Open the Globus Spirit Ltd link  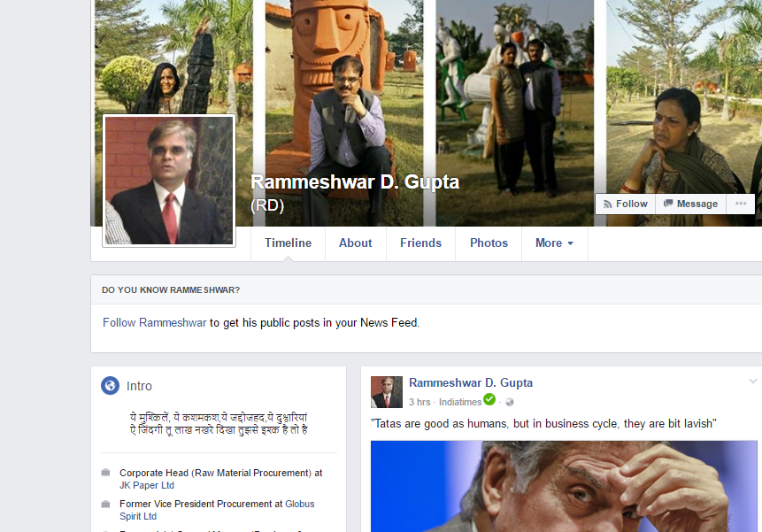pyautogui.click(x=217, y=510)
